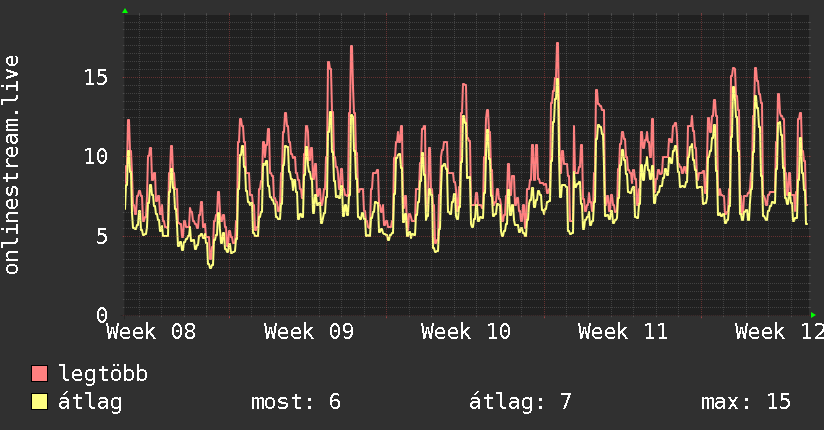Image resolution: width=824 pixels, height=430 pixels.
Task: Click the y-axis value 15
Action: click(x=96, y=78)
